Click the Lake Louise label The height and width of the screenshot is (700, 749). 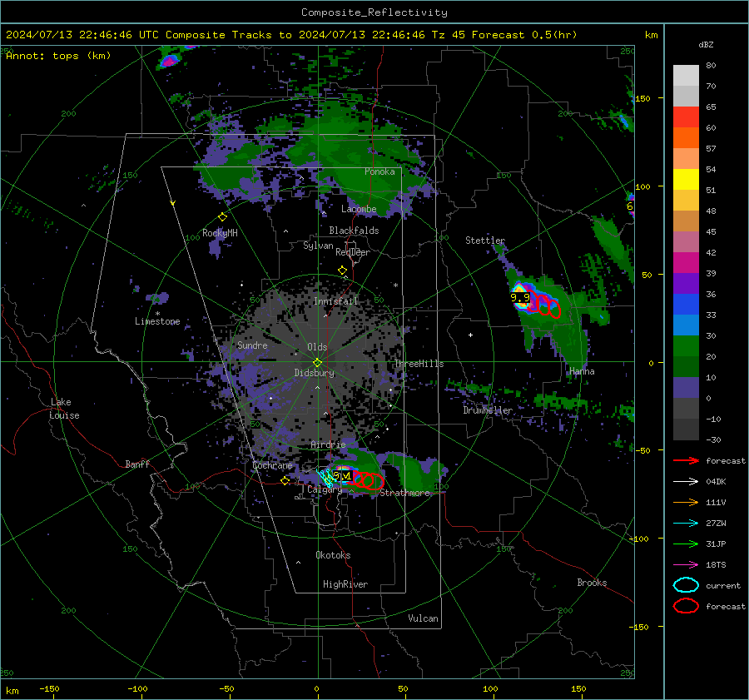coord(64,409)
